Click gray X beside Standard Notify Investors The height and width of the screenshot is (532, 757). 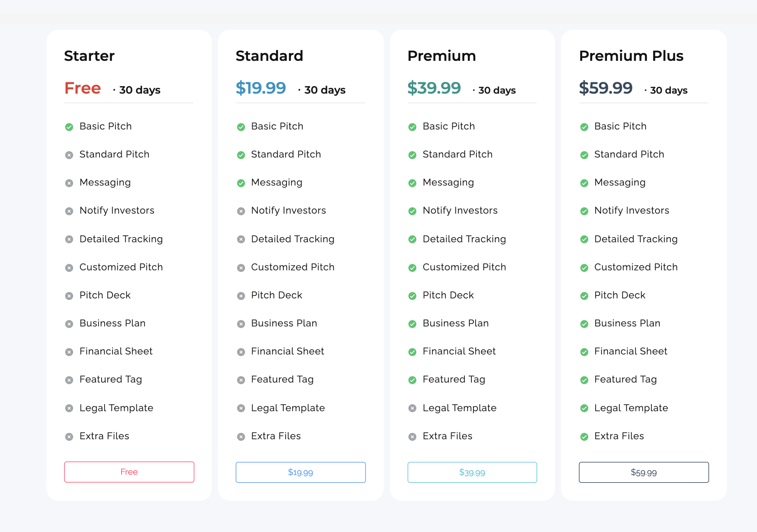click(x=241, y=211)
